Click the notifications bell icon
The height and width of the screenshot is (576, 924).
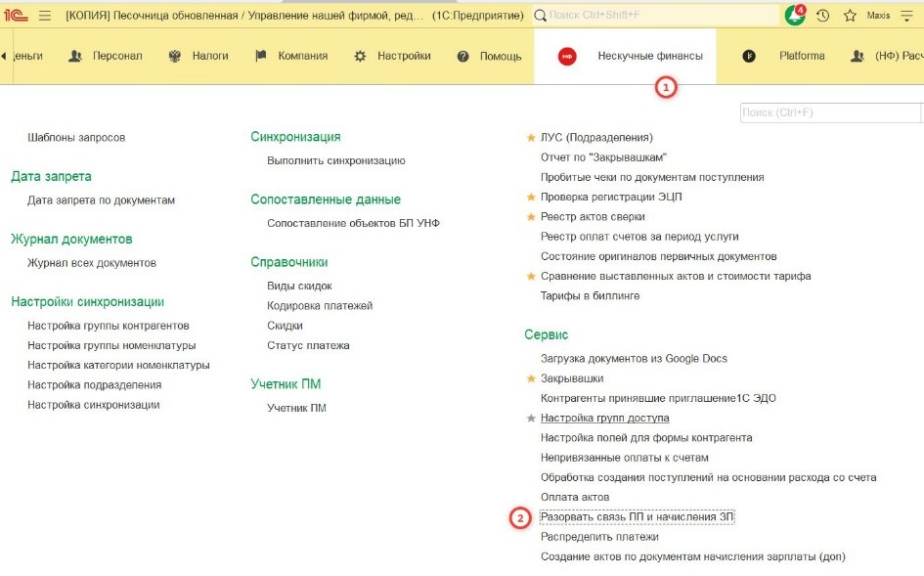coord(795,16)
